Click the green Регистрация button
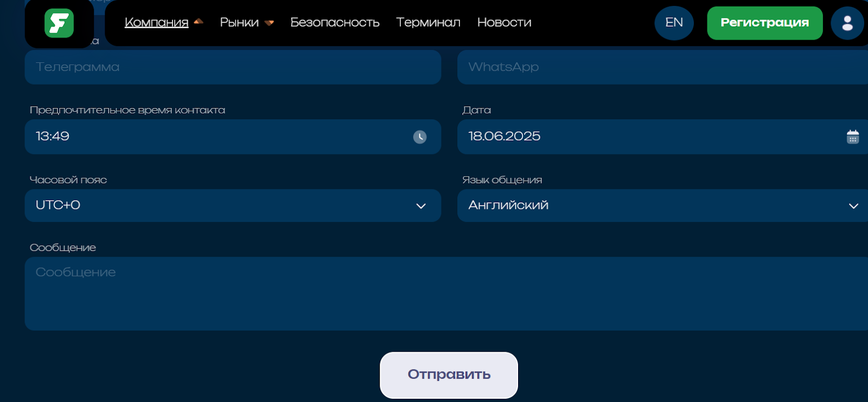The image size is (868, 402). (765, 23)
